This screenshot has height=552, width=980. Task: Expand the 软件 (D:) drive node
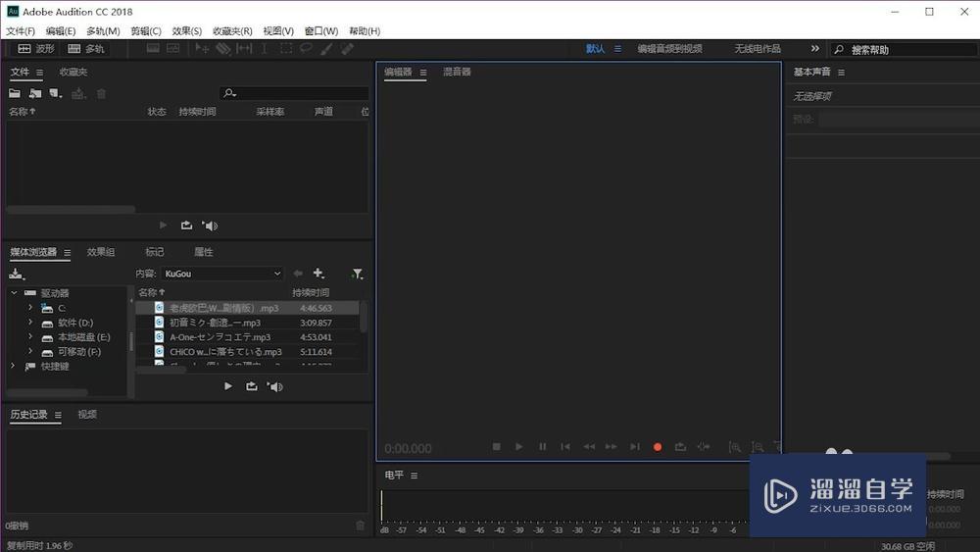pyautogui.click(x=30, y=322)
